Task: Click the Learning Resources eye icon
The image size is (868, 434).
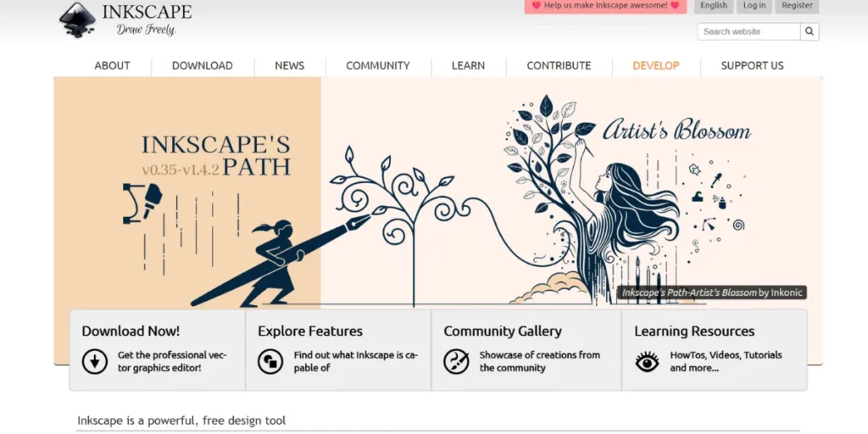Action: [647, 361]
